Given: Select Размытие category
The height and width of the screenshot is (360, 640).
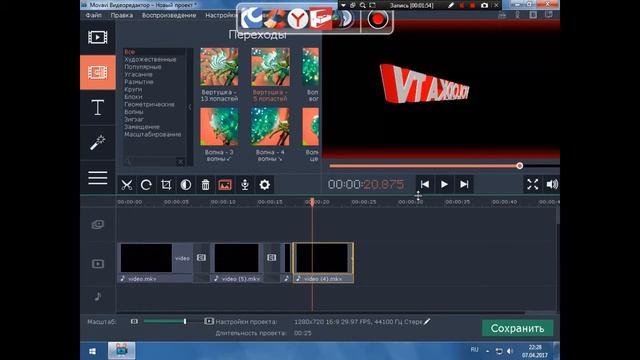Looking at the screenshot, I should [x=139, y=82].
